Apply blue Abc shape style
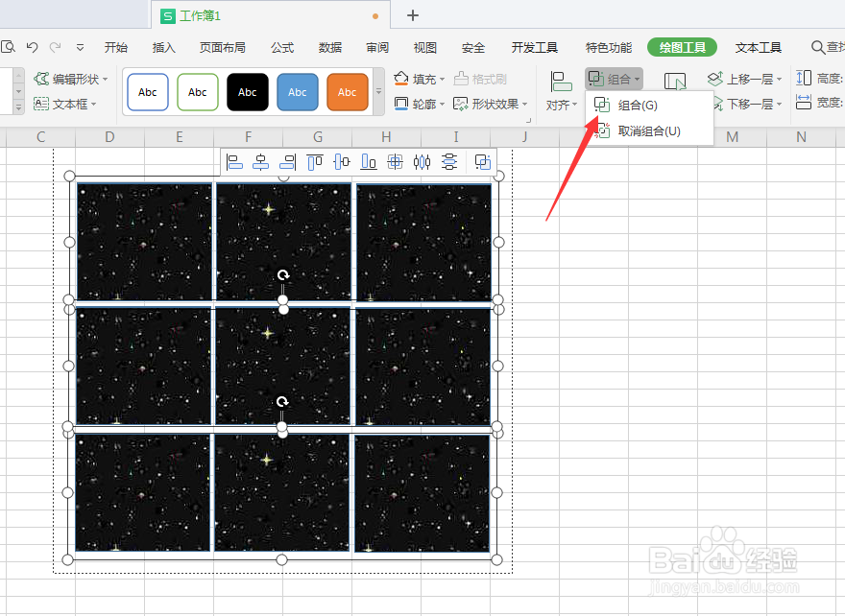This screenshot has height=616, width=845. click(x=297, y=92)
